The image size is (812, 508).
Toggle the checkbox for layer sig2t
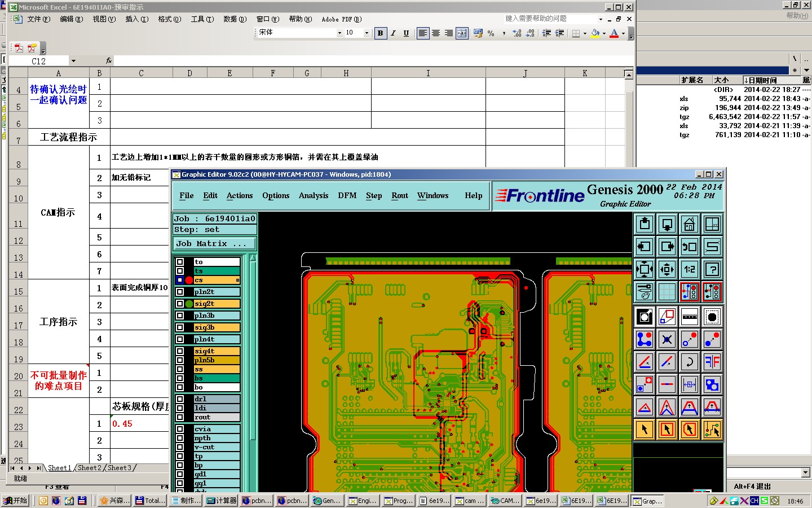[x=180, y=304]
